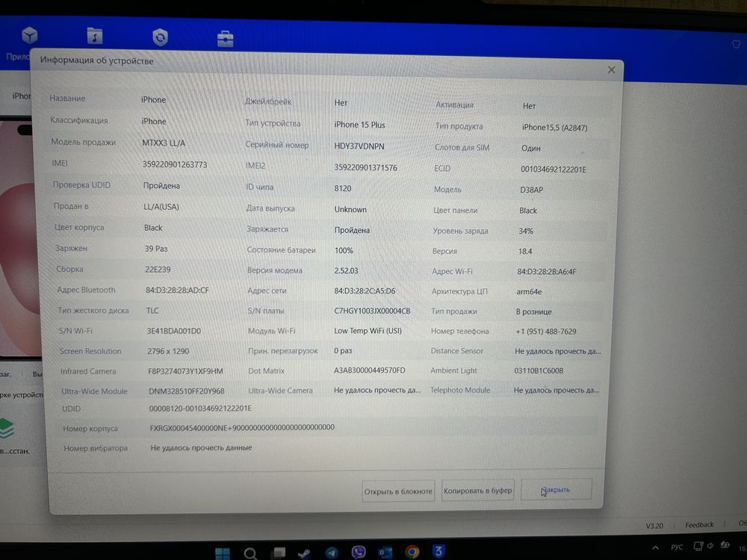Select build value 22E239

pyautogui.click(x=158, y=270)
